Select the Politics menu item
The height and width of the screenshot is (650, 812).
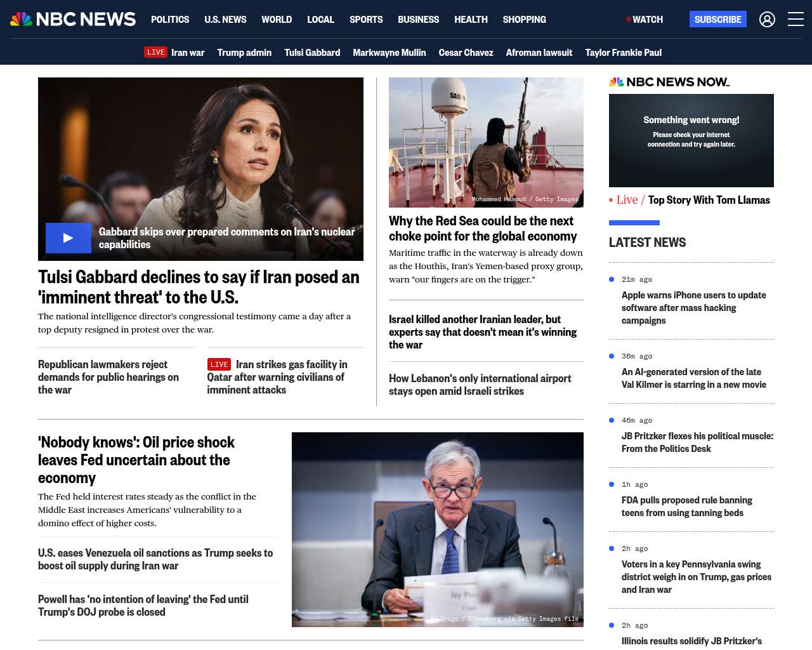pos(170,20)
